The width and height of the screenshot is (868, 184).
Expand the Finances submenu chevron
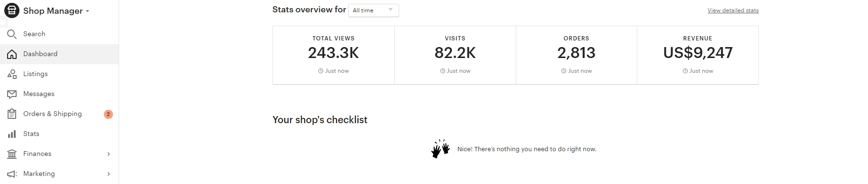point(109,154)
